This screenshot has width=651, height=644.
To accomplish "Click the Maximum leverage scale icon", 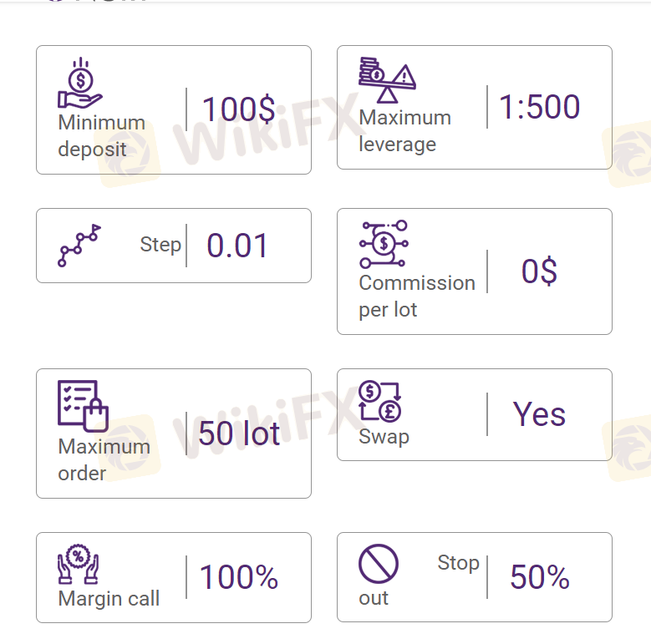I will click(x=387, y=80).
